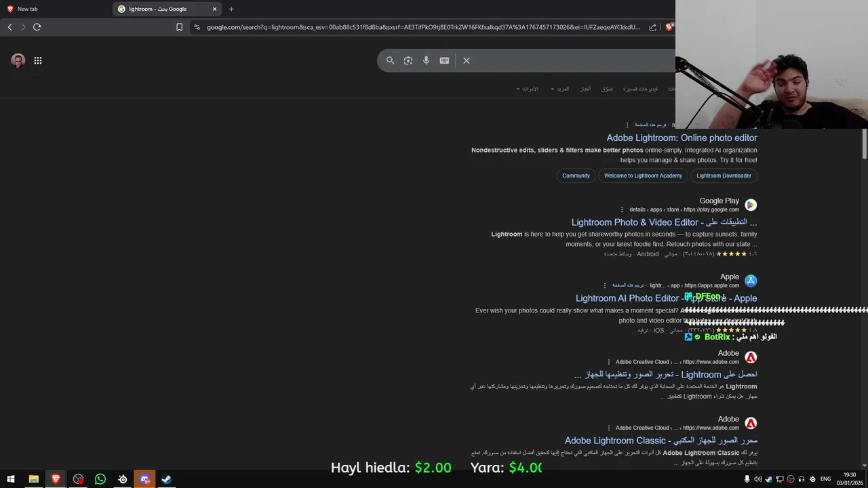This screenshot has width=868, height=488.
Task: Translate the Adobe Lightroom online editor result page
Action: pyautogui.click(x=650, y=125)
